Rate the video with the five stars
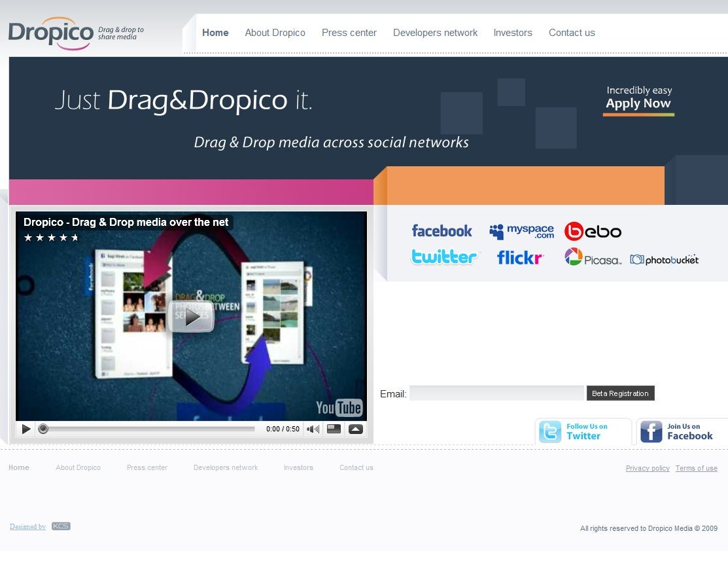Viewport: 728px width, 561px height. pos(51,238)
